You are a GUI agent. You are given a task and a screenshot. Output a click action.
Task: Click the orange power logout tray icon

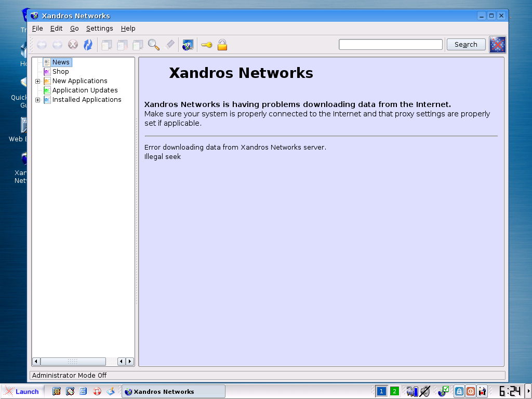[x=471, y=392]
